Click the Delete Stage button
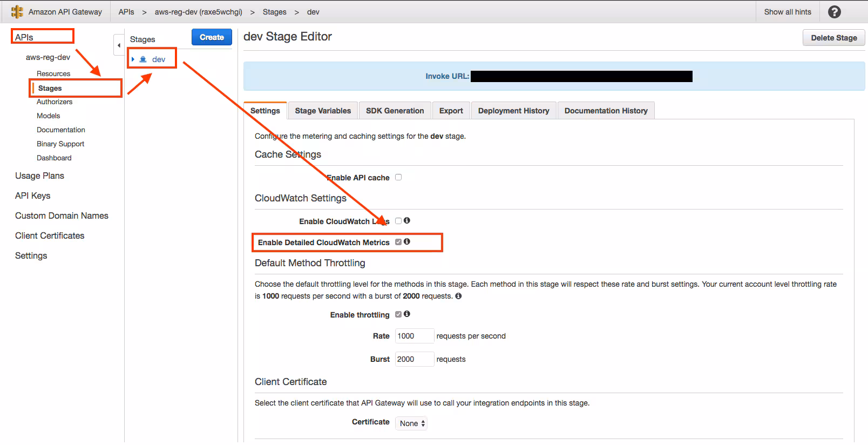Viewport: 868px width, 445px height. point(833,38)
